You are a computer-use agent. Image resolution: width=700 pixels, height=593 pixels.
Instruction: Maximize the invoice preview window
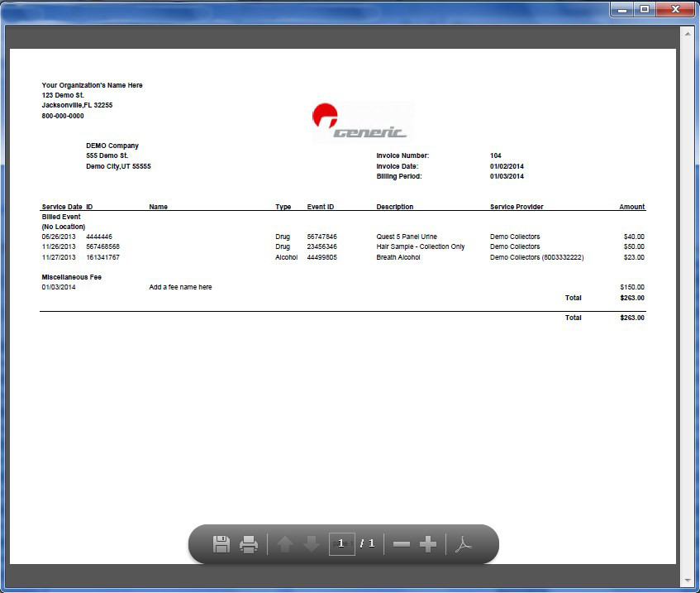point(643,9)
